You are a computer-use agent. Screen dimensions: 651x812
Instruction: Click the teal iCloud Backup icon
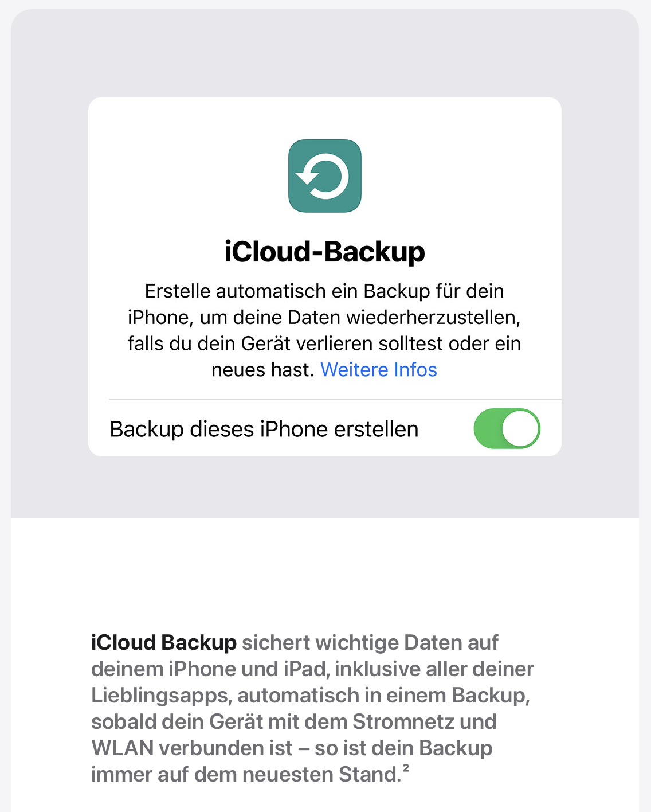tap(324, 175)
